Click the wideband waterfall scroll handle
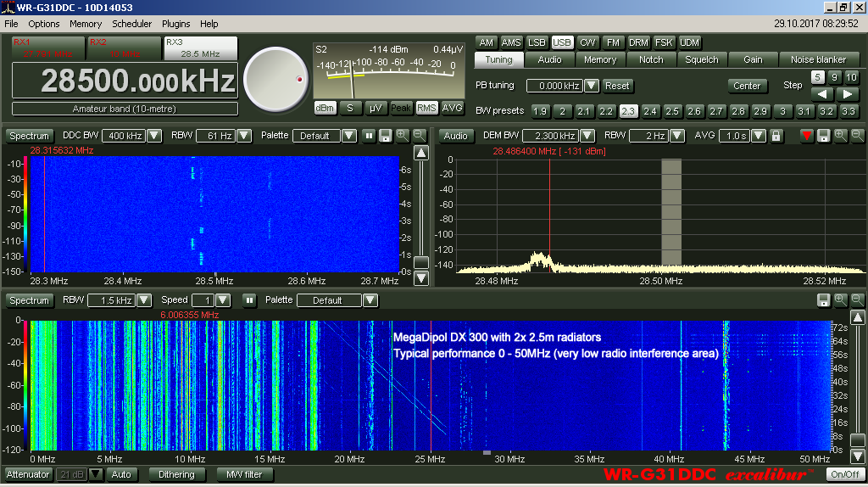Viewport: 868px width, 487px height. pos(858,440)
